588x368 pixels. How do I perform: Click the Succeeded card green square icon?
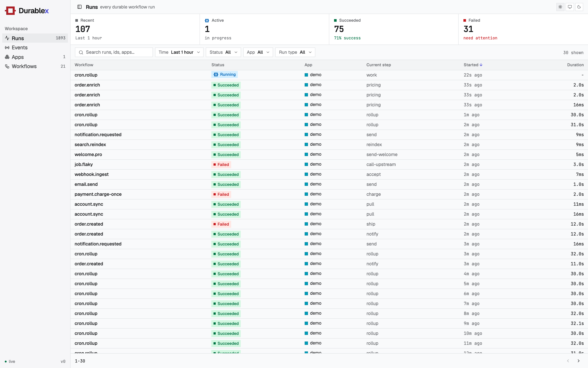tap(335, 20)
